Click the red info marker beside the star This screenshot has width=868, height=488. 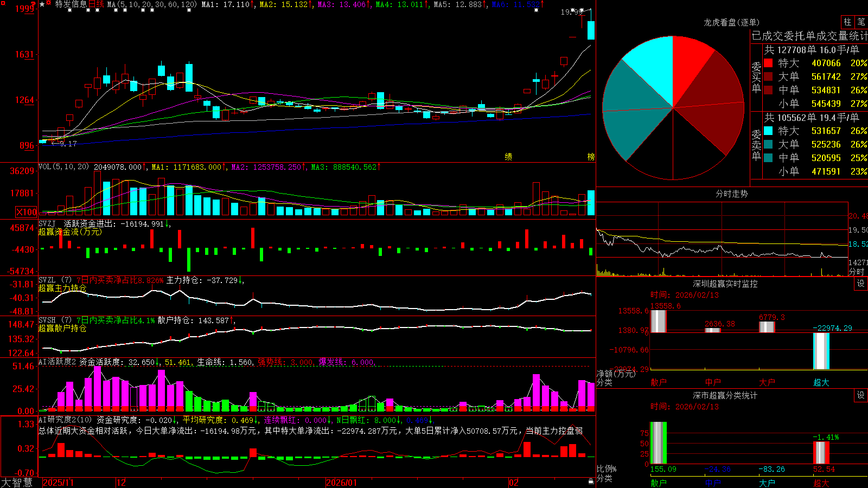[x=49, y=4]
